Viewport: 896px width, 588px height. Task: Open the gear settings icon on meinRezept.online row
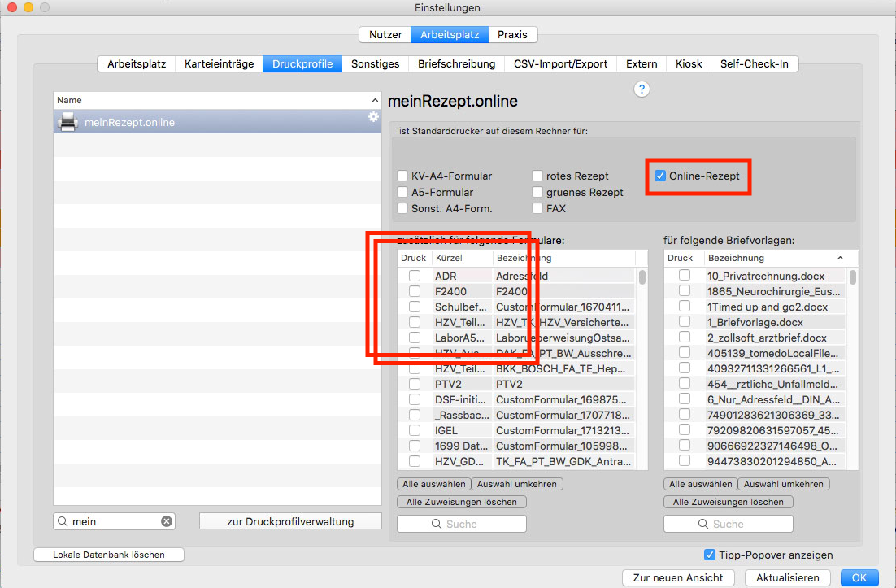[373, 116]
